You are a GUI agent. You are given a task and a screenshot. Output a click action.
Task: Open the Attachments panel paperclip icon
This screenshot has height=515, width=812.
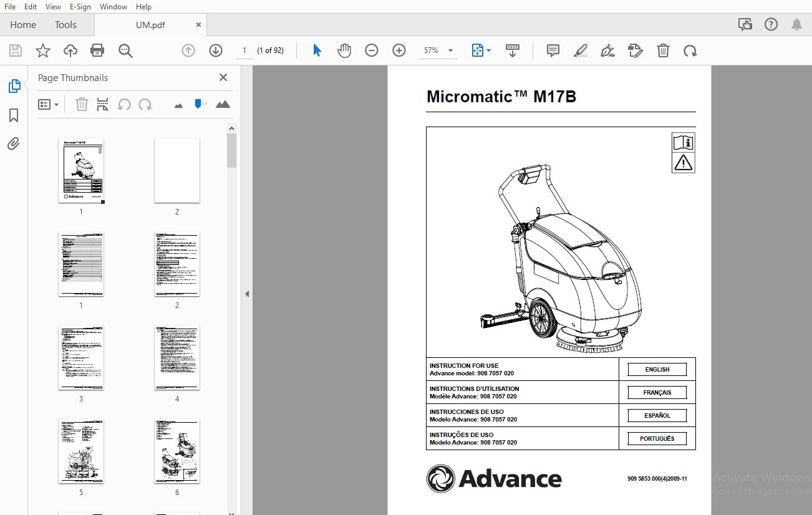[x=14, y=144]
